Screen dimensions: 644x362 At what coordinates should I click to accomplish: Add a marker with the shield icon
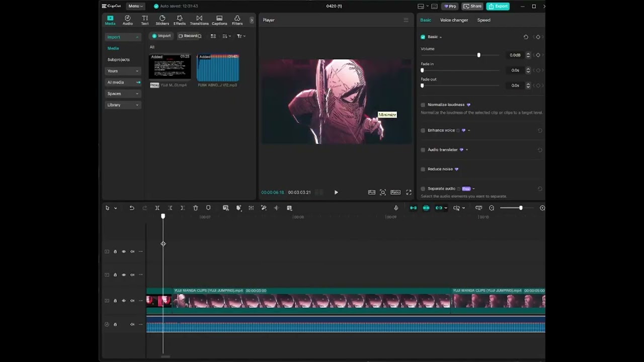[208, 208]
